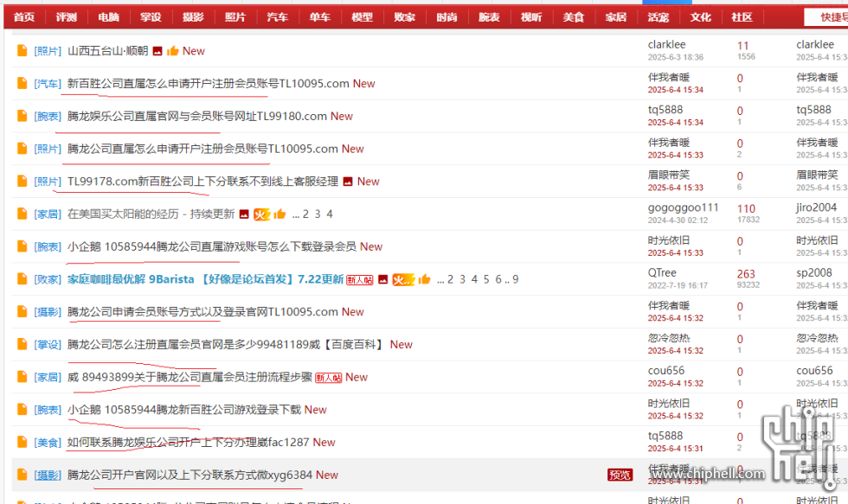The width and height of the screenshot is (848, 504).
Task: Open the thread 山西五台山·顺朝
Action: [x=107, y=51]
